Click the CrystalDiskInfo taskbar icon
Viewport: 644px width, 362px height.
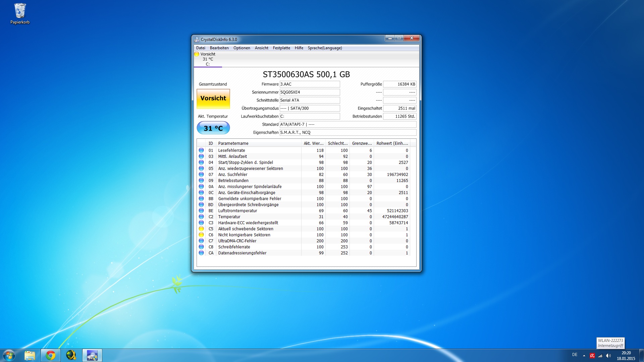tap(92, 355)
